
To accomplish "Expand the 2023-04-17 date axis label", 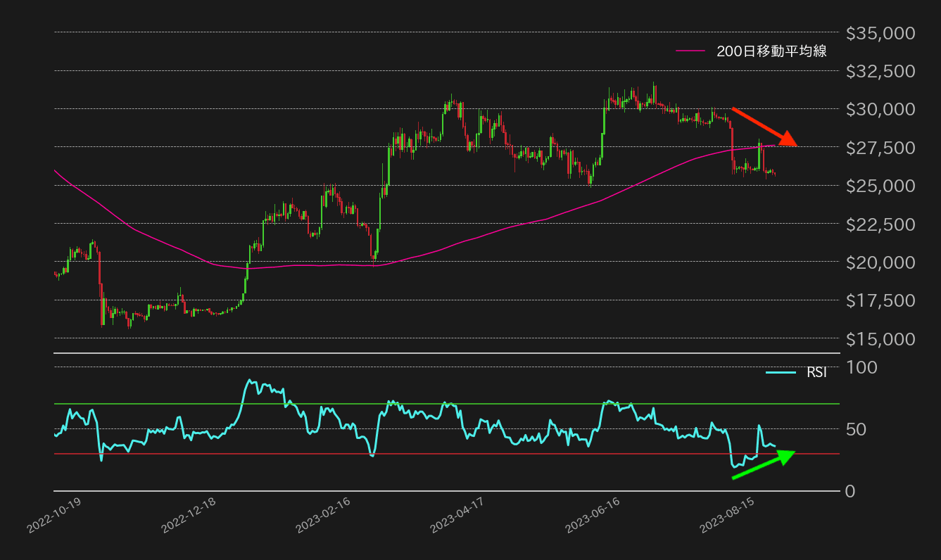I will coord(457,515).
